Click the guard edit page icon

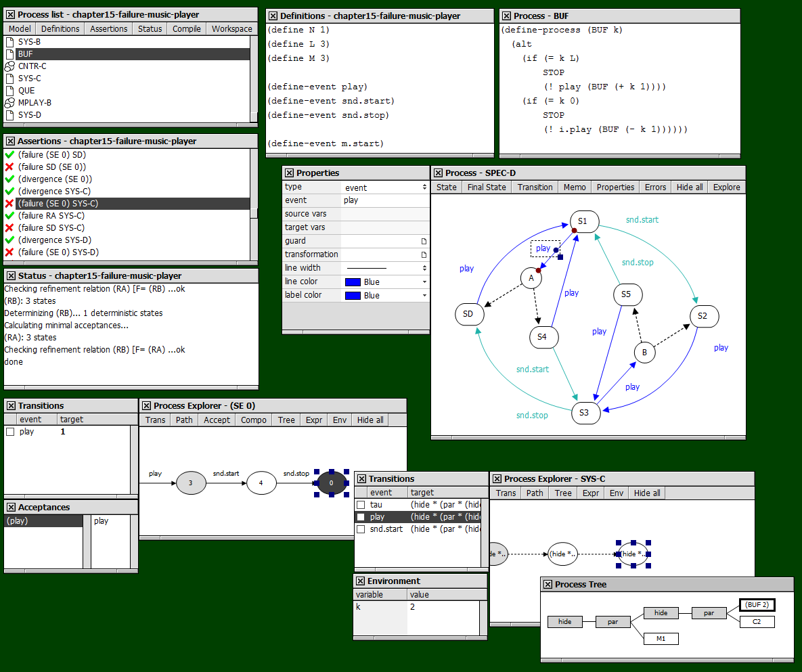pos(424,241)
